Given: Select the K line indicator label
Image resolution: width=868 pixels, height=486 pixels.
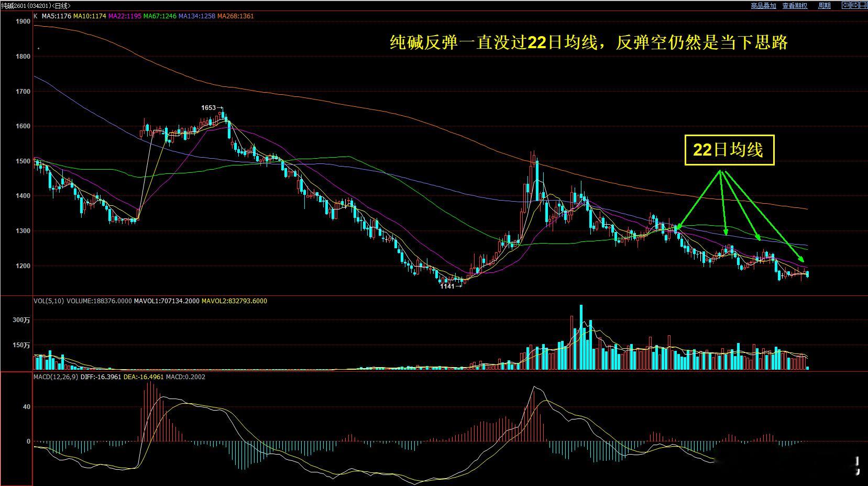Looking at the screenshot, I should pyautogui.click(x=35, y=16).
